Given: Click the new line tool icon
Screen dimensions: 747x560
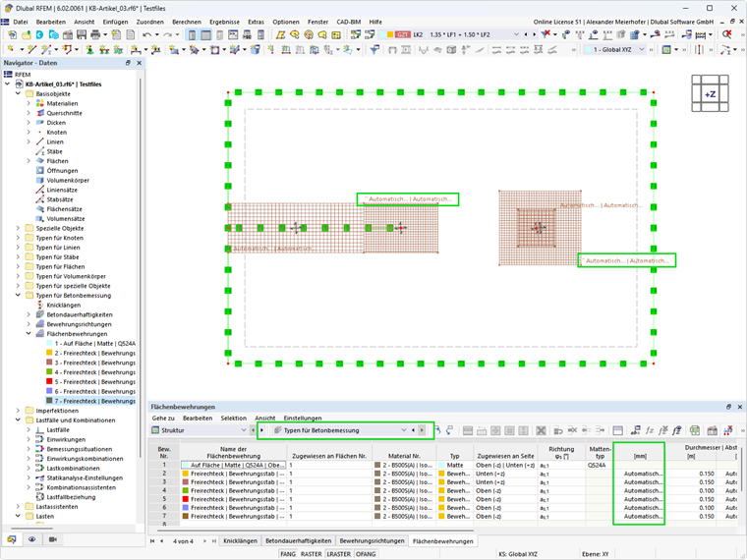Looking at the screenshot, I should pyautogui.click(x=31, y=49).
